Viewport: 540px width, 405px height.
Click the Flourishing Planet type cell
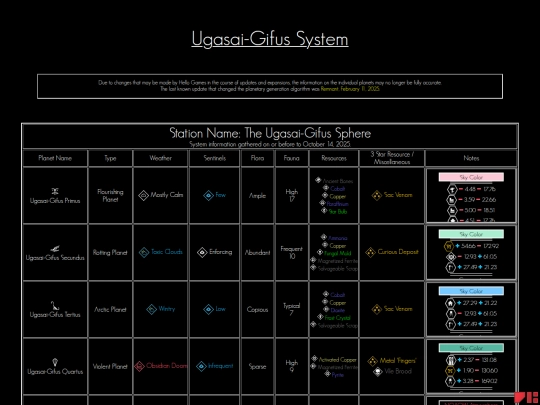tap(110, 196)
